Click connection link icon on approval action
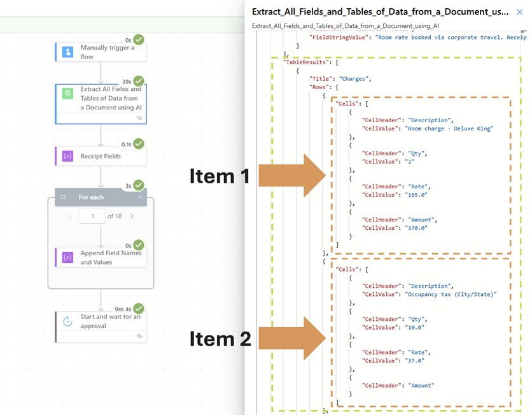The width and height of the screenshot is (532, 415). point(139,336)
